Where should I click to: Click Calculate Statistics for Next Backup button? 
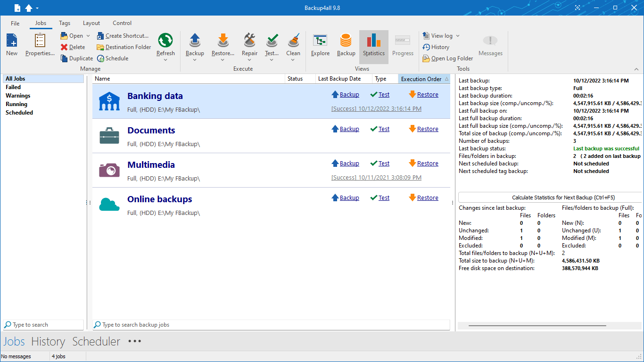click(550, 197)
